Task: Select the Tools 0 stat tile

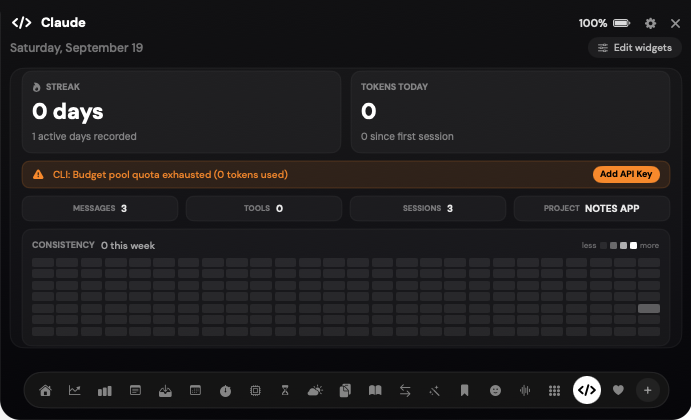Action: point(264,208)
